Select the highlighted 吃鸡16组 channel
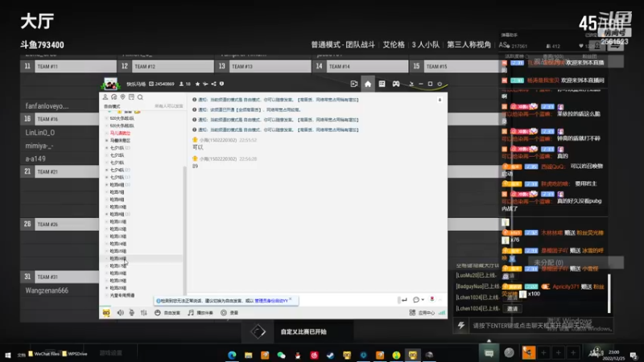 coord(142,258)
